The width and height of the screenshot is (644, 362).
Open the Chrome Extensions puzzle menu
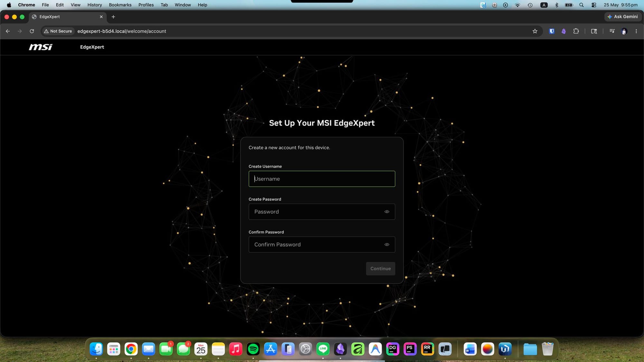576,31
